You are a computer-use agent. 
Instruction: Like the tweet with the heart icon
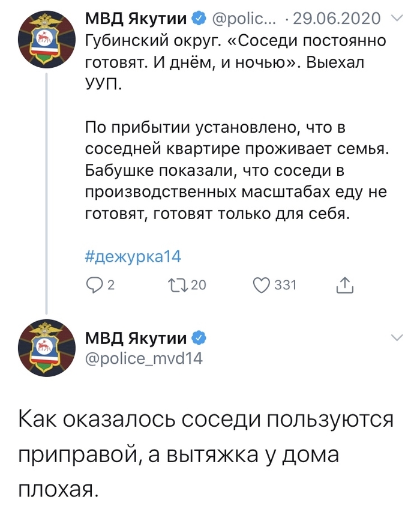click(x=261, y=286)
